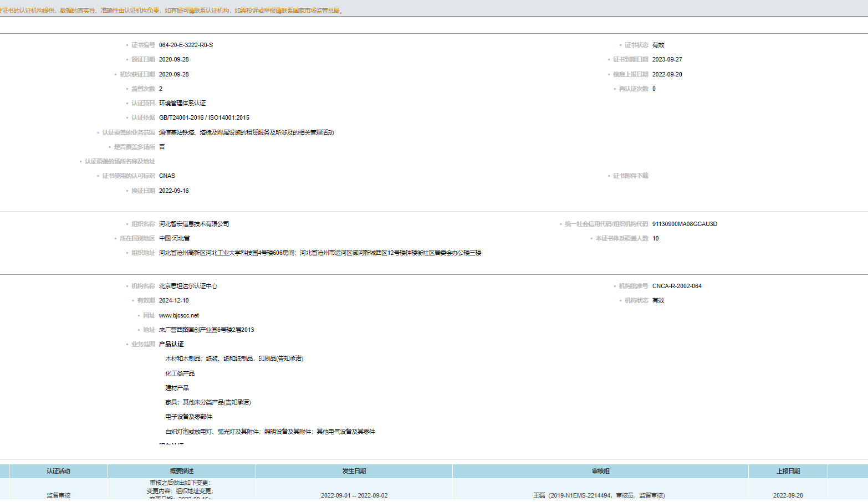The height and width of the screenshot is (502, 868).
Task: Click table report date 2022-09-20 in audit row
Action: point(788,495)
